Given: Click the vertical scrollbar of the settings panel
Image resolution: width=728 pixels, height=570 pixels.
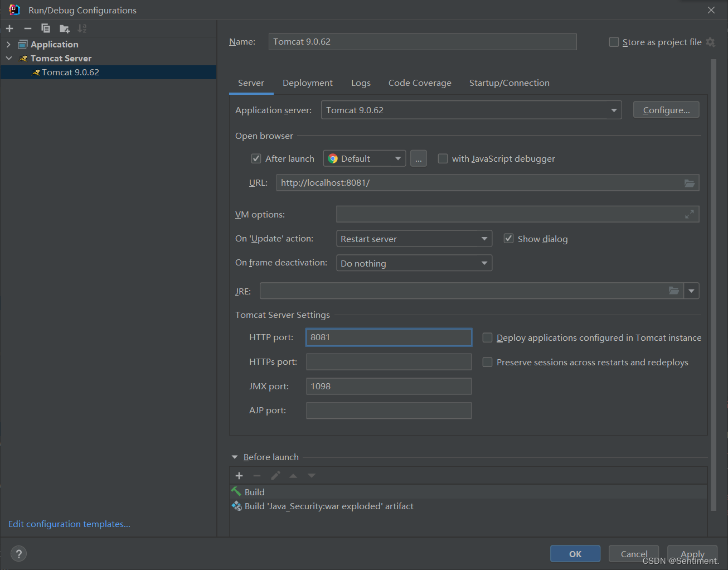Looking at the screenshot, I should tap(714, 284).
